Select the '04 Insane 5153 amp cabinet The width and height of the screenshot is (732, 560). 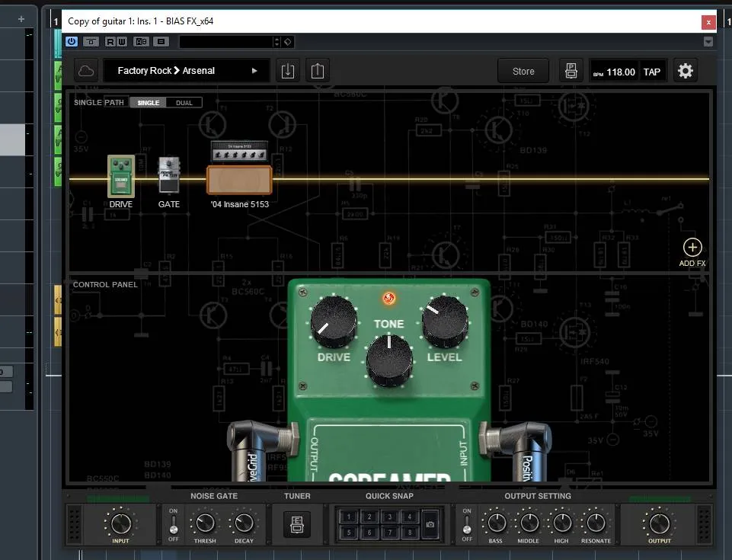coord(239,180)
